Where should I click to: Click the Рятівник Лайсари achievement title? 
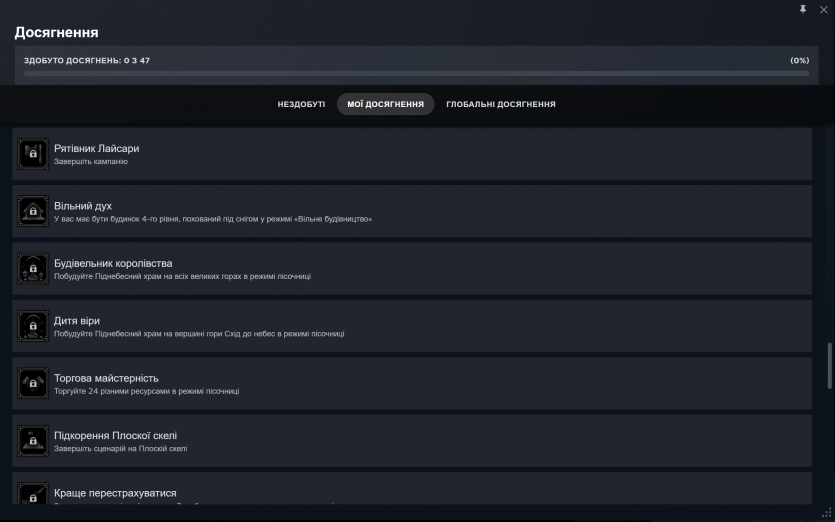(x=96, y=148)
